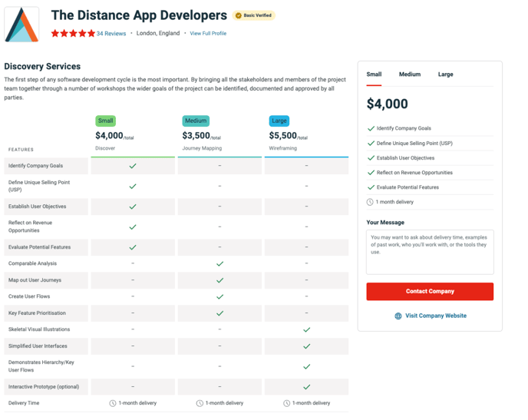Click Define Unique Selling Point (USP) in sidebar
528x420 pixels.
click(414, 143)
